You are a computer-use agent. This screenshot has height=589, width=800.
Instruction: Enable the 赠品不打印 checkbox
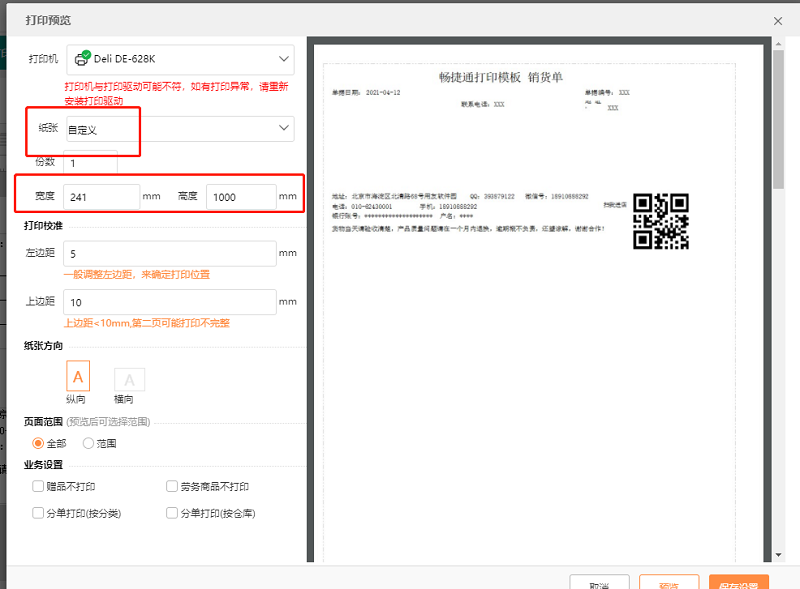38,486
